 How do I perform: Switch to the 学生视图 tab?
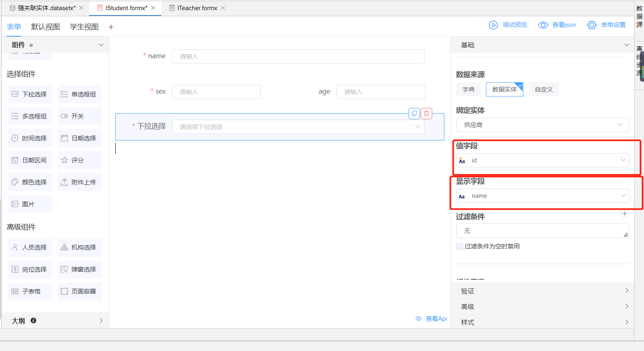tap(84, 27)
